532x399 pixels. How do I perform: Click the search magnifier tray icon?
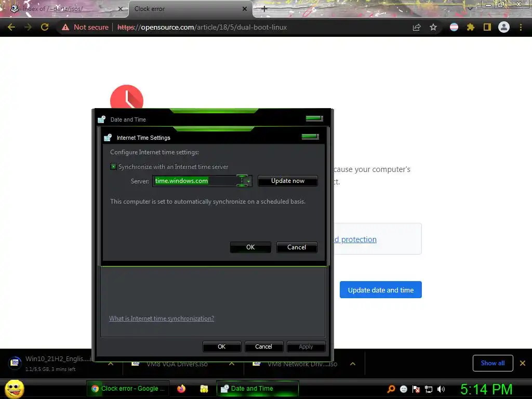(391, 389)
